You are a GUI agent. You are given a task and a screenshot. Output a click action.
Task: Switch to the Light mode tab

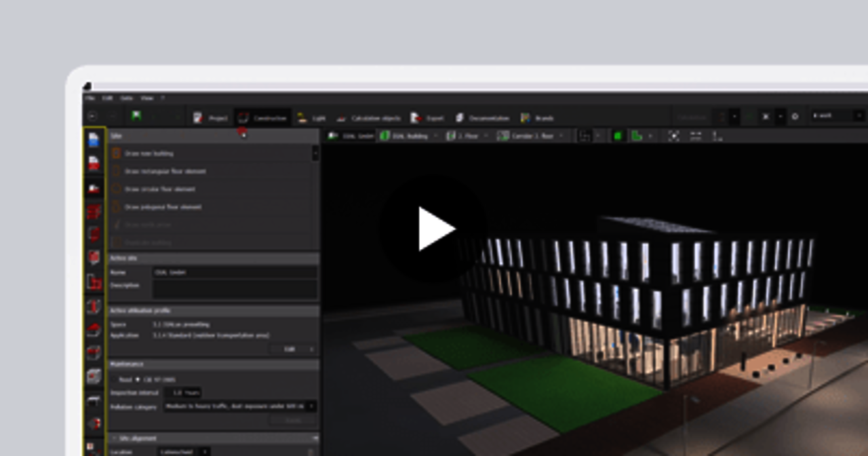[x=312, y=118]
